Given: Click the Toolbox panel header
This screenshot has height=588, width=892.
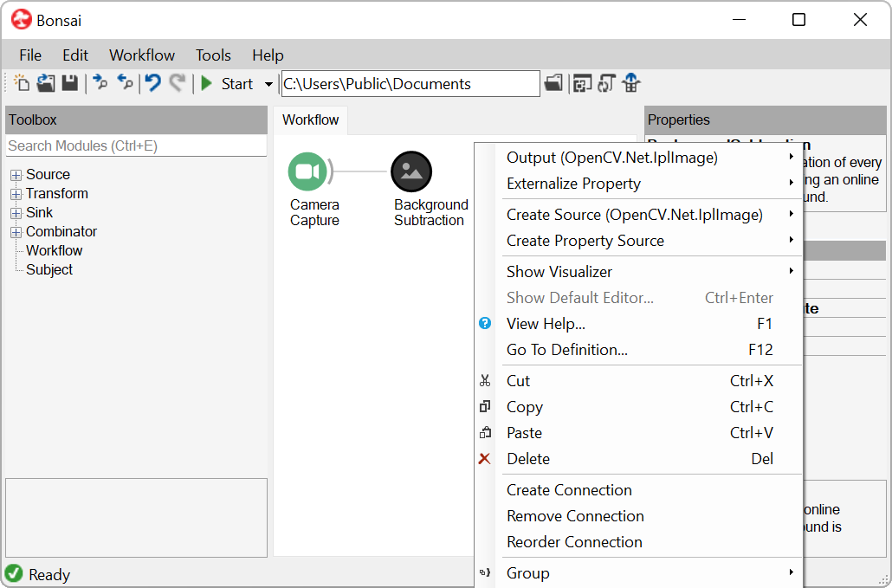Looking at the screenshot, I should [136, 120].
